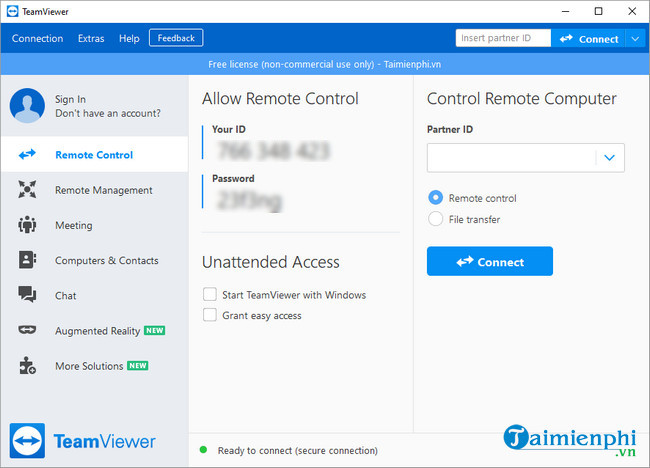Screen dimensions: 650x468
Task: Switch to the Meeting tab
Action: (x=95, y=225)
